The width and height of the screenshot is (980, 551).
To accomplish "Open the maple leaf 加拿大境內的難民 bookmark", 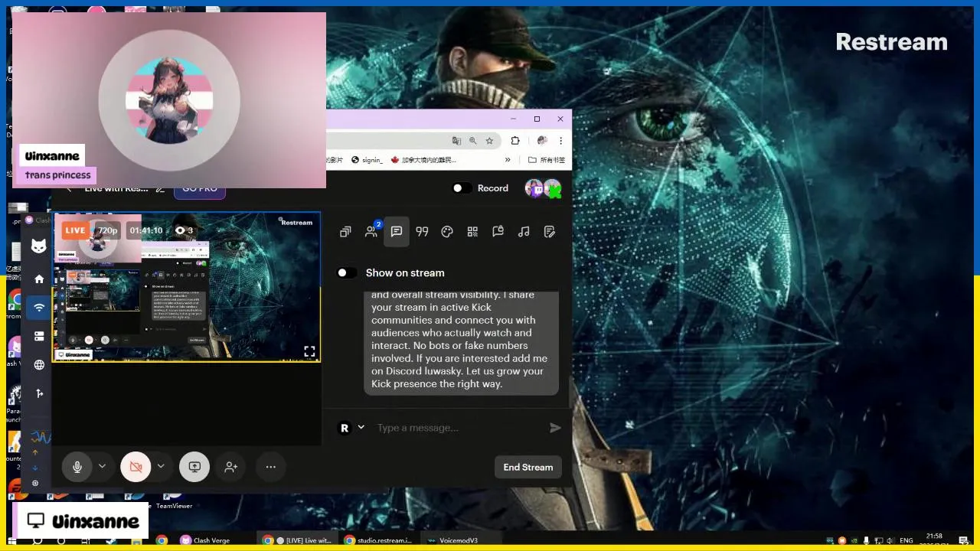I will (x=423, y=160).
